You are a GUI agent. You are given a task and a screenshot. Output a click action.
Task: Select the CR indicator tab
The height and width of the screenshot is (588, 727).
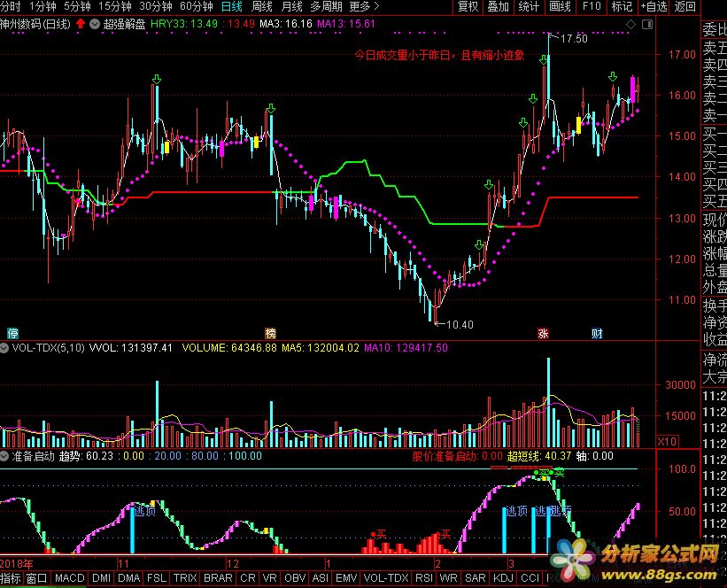click(248, 578)
